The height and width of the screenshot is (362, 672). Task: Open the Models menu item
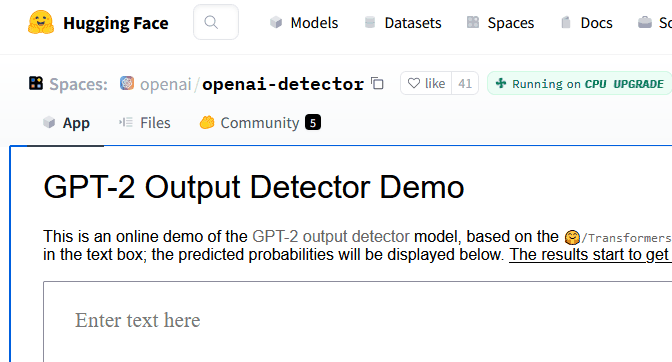304,23
